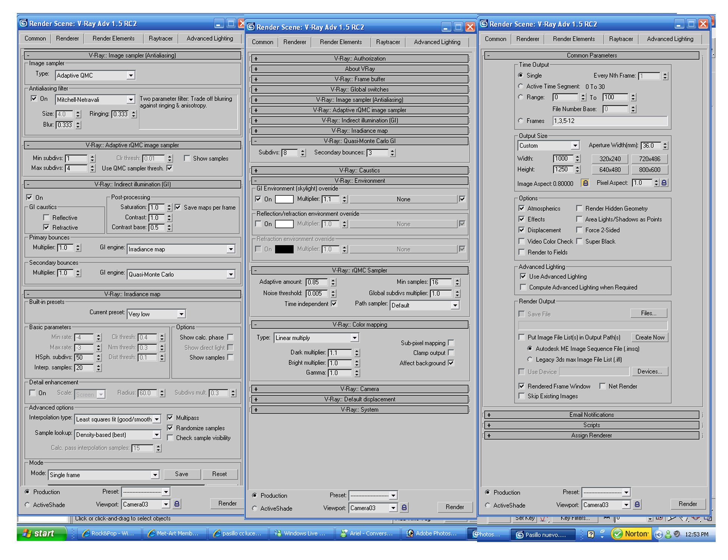Open Adobe Photoshop from taskbar
Viewport: 728px width, 560px height.
(x=432, y=533)
